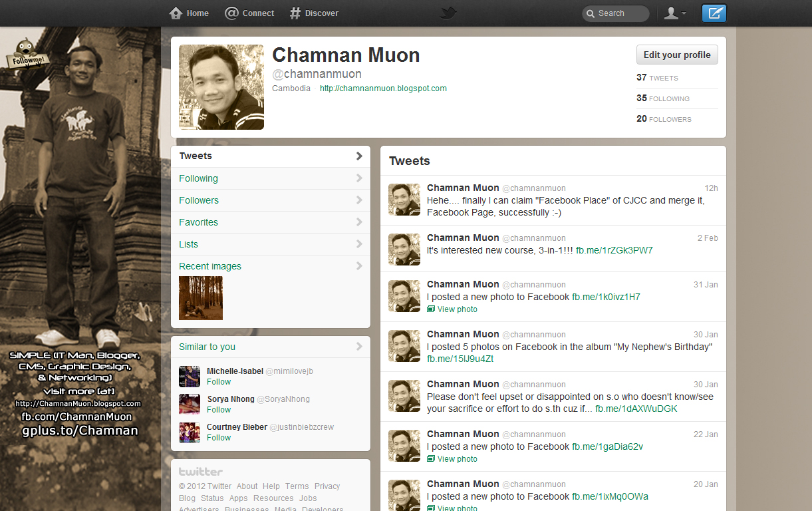The width and height of the screenshot is (812, 511).
Task: Click the twitter logo in the footer
Action: pyautogui.click(x=200, y=471)
